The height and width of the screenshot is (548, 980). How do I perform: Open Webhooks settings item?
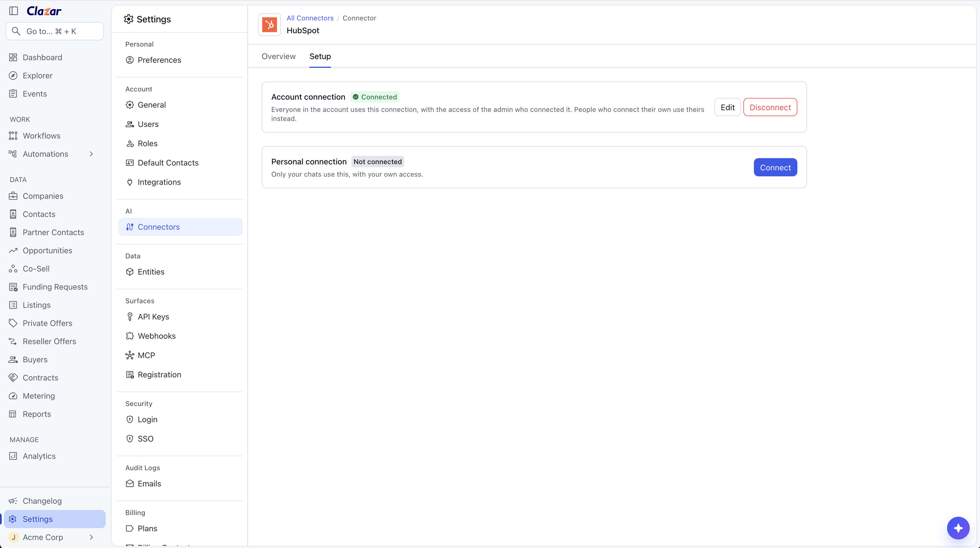(156, 336)
